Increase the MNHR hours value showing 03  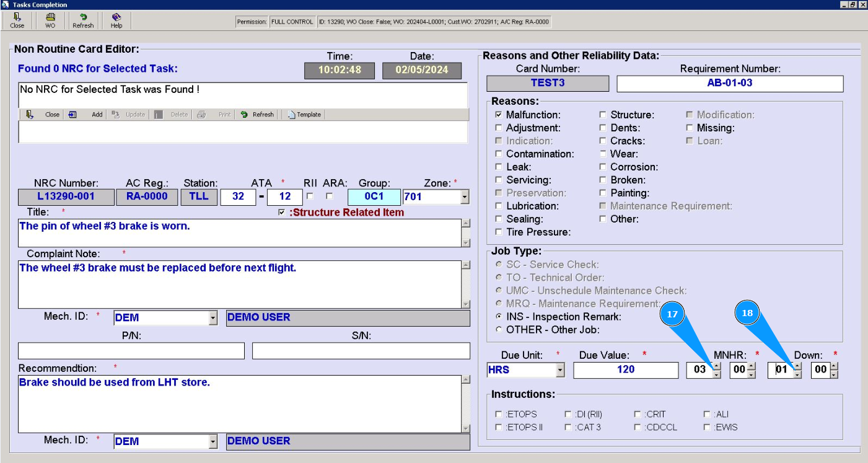[717, 366]
